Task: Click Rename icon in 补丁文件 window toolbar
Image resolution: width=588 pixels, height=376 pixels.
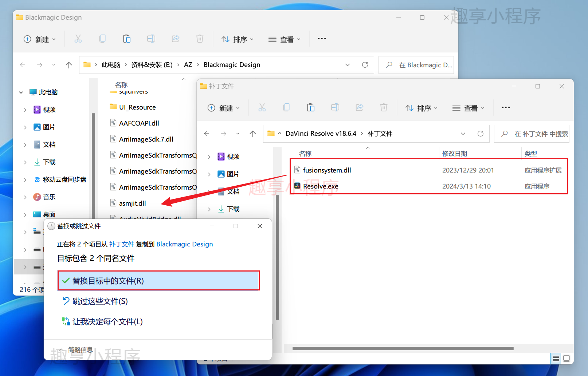Action: point(335,107)
